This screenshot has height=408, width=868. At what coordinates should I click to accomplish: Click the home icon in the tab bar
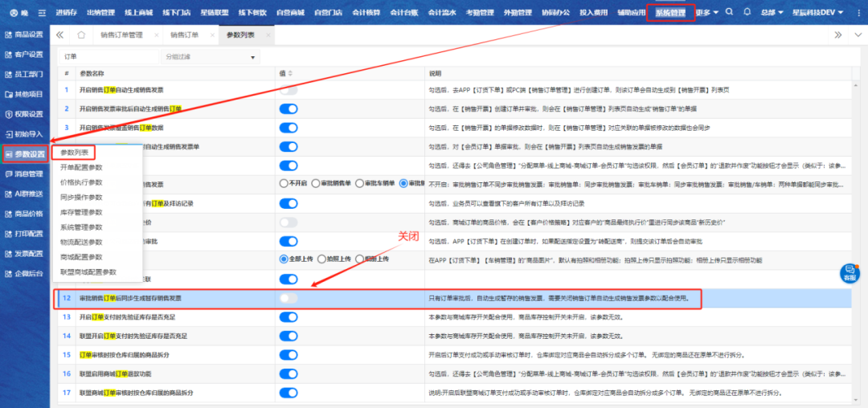coord(81,35)
